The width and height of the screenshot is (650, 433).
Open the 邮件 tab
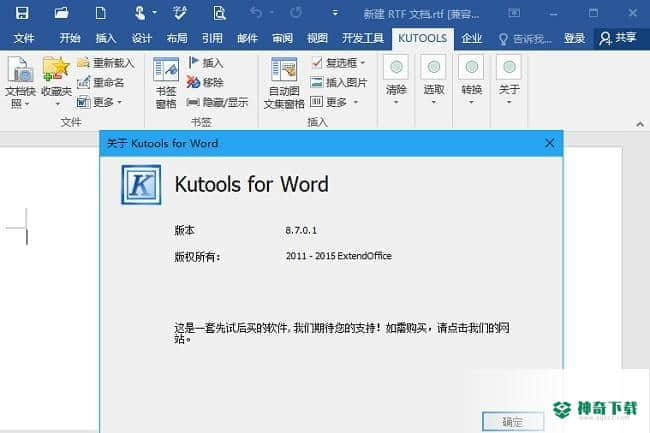tap(247, 39)
